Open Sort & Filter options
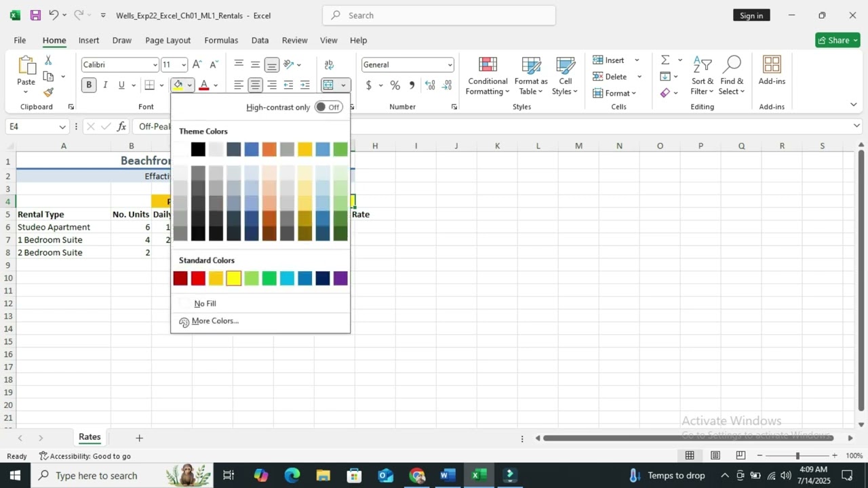This screenshot has width=868, height=488. click(702, 76)
